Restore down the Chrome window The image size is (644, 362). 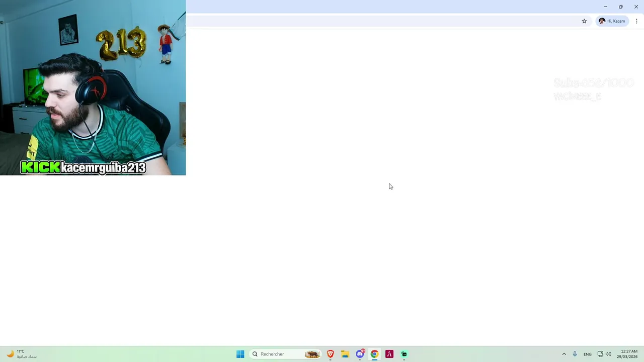pos(621,7)
